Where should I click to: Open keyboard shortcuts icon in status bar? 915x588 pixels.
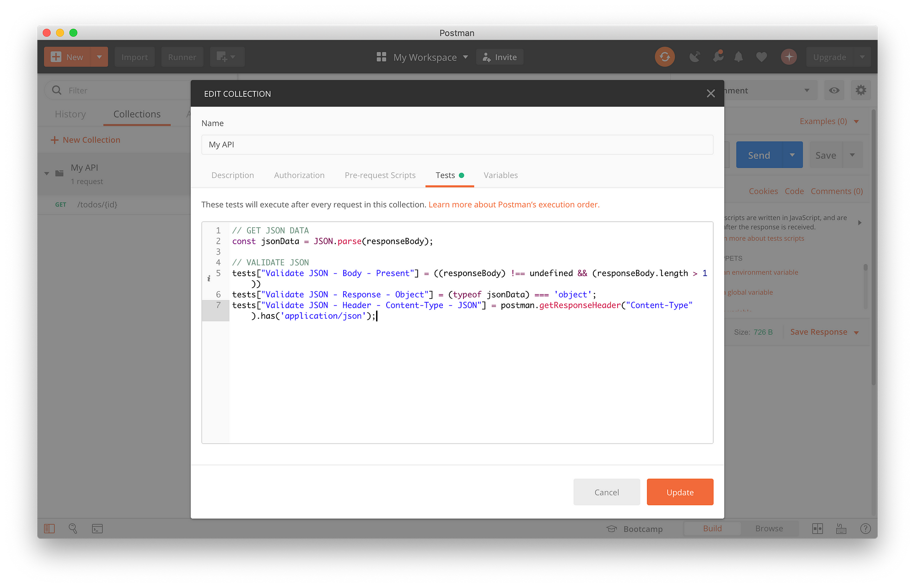pyautogui.click(x=841, y=529)
